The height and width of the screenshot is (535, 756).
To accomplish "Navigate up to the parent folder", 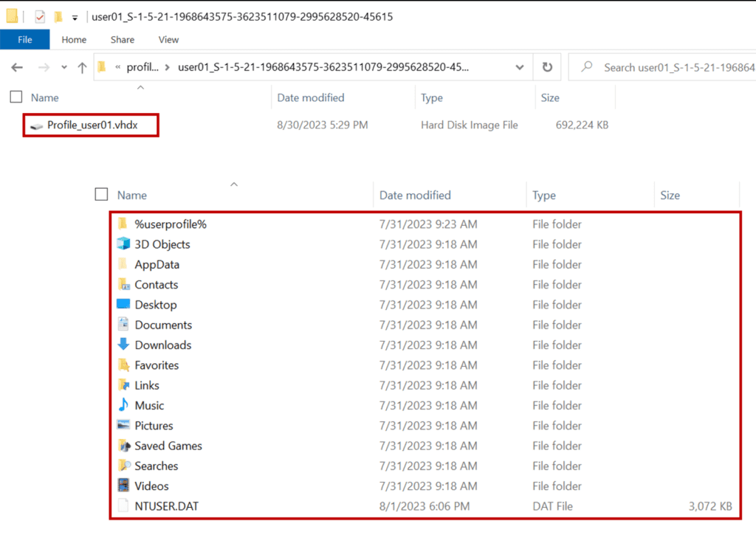I will tap(82, 66).
